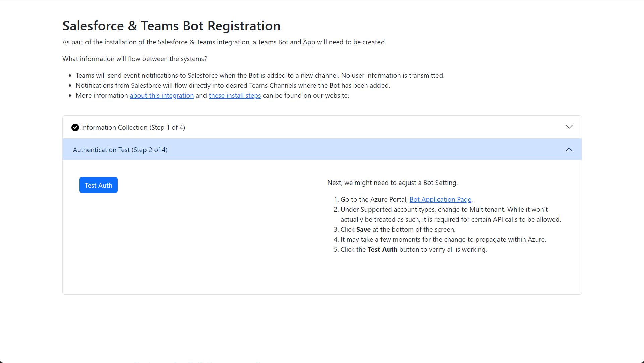Viewport: 644px width, 363px height.
Task: Click the Test Auth button
Action: (98, 185)
